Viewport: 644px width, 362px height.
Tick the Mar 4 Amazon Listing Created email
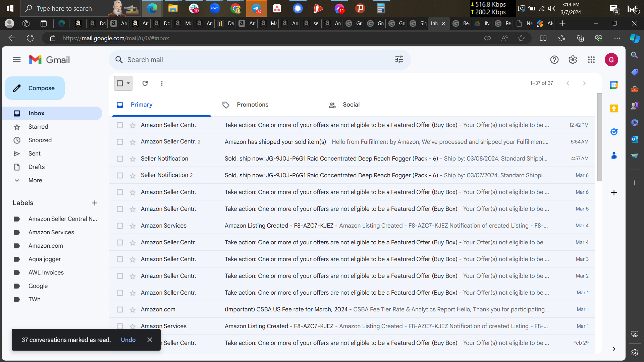[120, 226]
